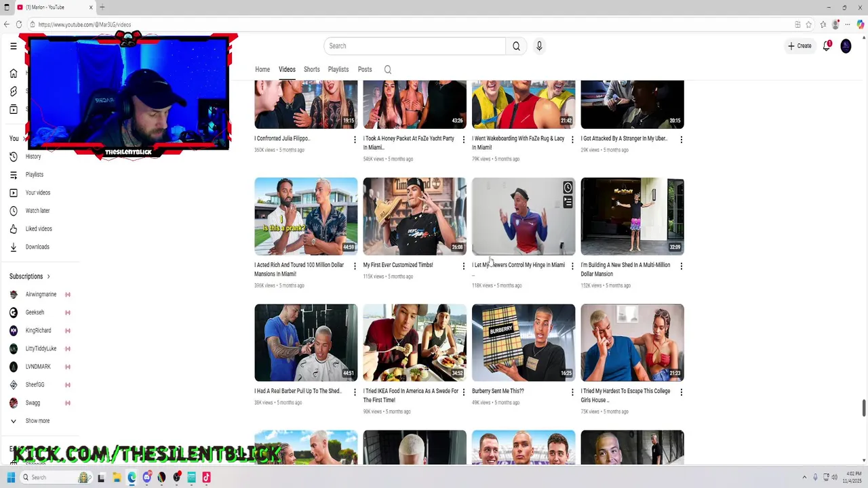Add Hinge video to queue icon

point(568,202)
